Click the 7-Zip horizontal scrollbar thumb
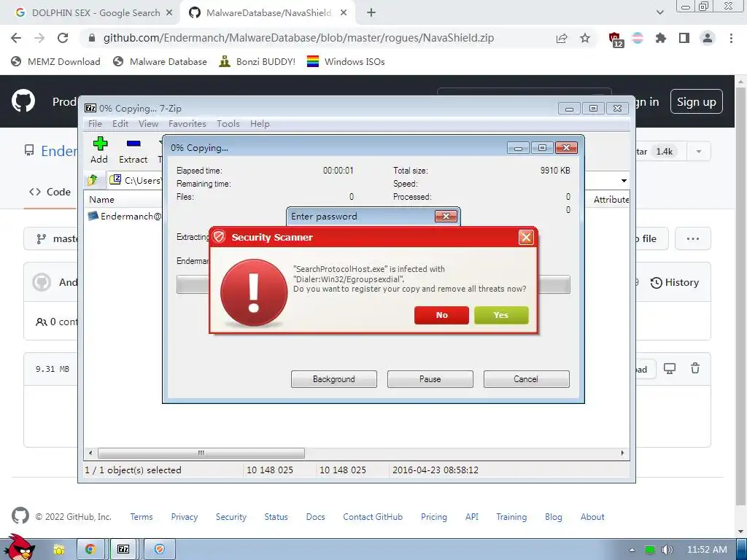This screenshot has width=747, height=560. click(201, 453)
